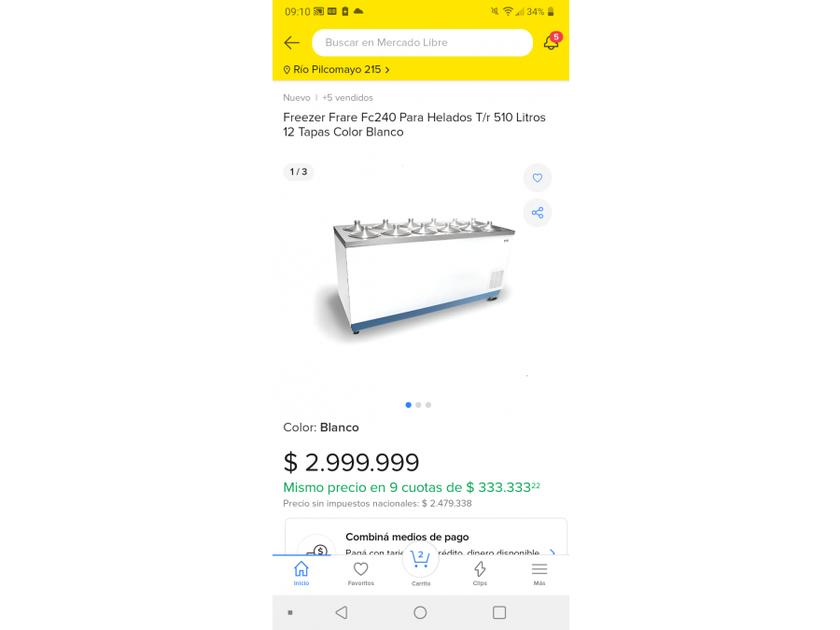Image resolution: width=840 pixels, height=630 pixels.
Task: Tap the +5 vendidos text
Action: [x=347, y=98]
